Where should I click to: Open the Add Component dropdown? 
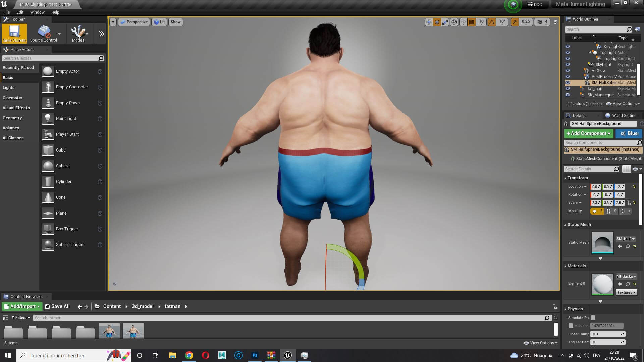click(x=588, y=133)
